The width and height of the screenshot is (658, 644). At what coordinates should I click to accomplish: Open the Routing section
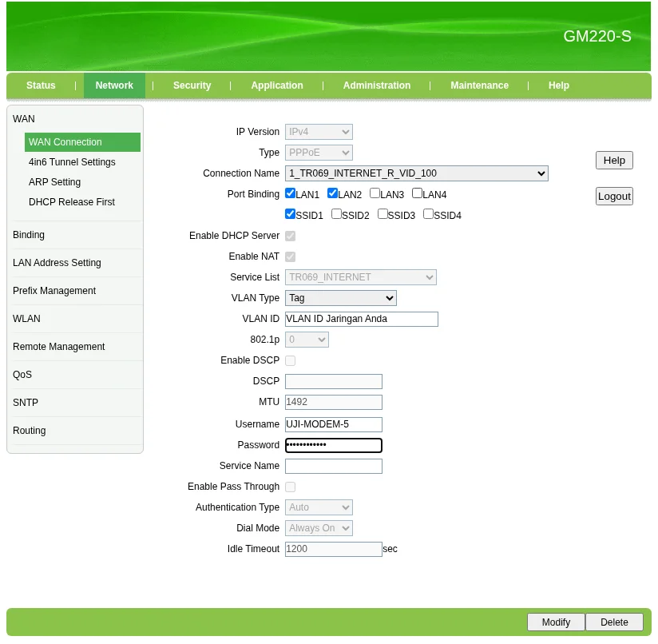29,431
